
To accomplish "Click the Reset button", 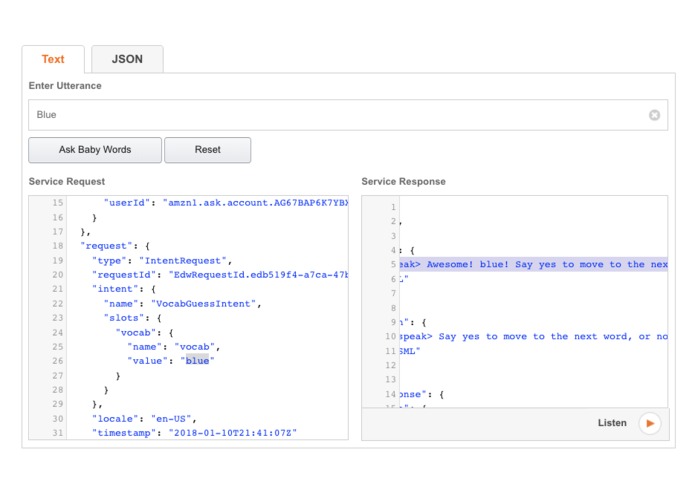I will pyautogui.click(x=207, y=150).
